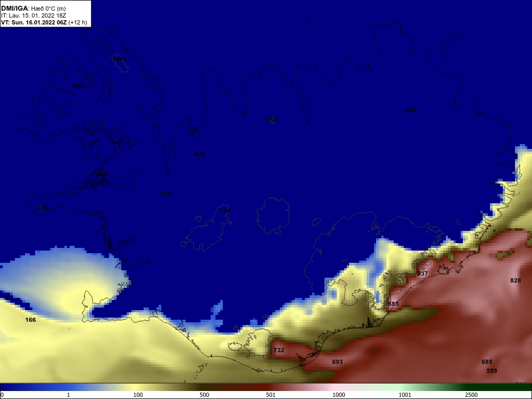Viewport: 532px width, 399px height.
Task: Click the 501 label on the color scale
Action: 271,395
